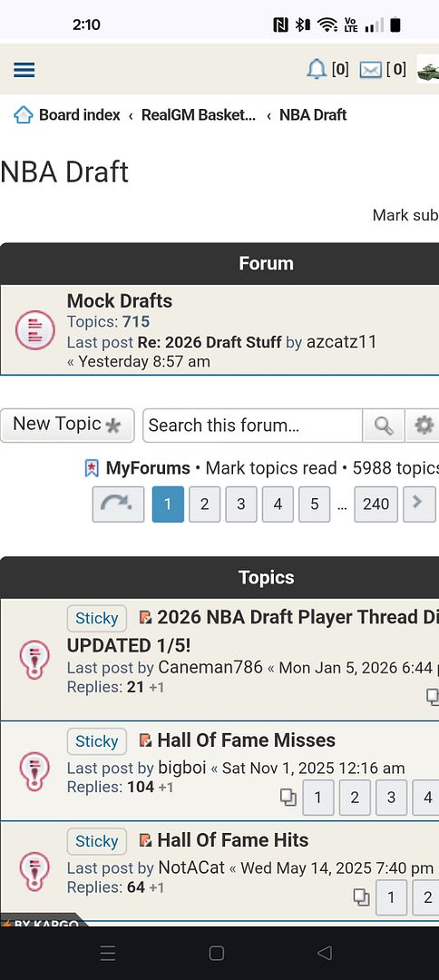439x980 pixels.
Task: Click the jump-to-page arrow button
Action: tap(118, 505)
